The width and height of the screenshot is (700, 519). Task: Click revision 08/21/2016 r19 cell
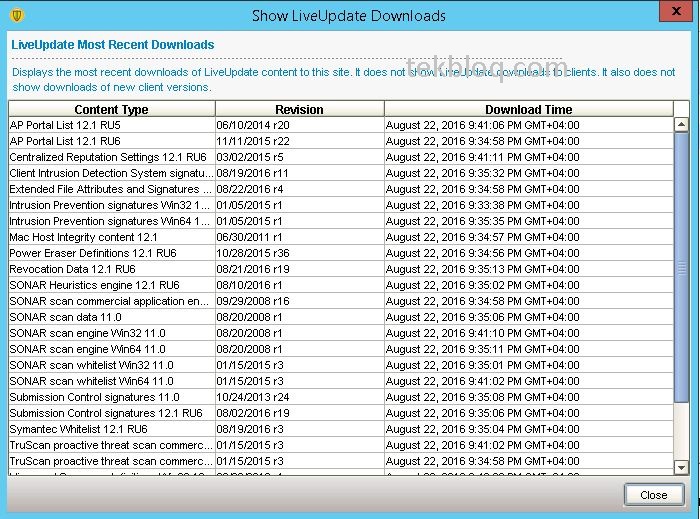300,270
